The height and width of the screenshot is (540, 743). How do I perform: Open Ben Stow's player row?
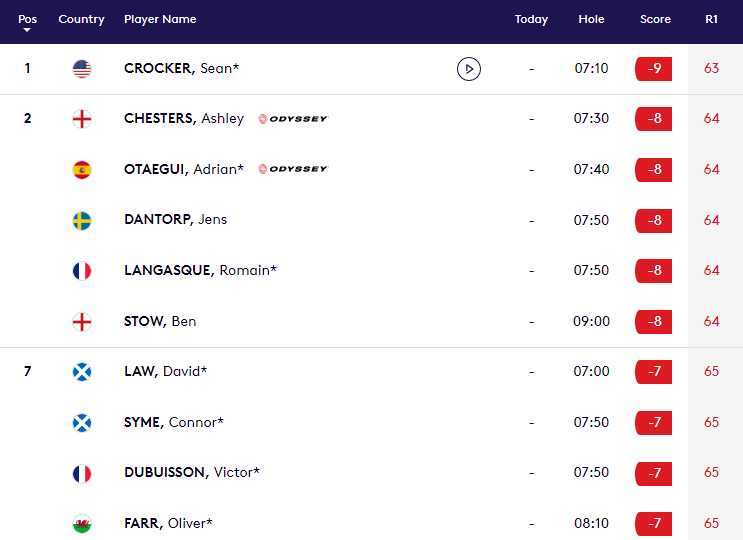click(372, 321)
